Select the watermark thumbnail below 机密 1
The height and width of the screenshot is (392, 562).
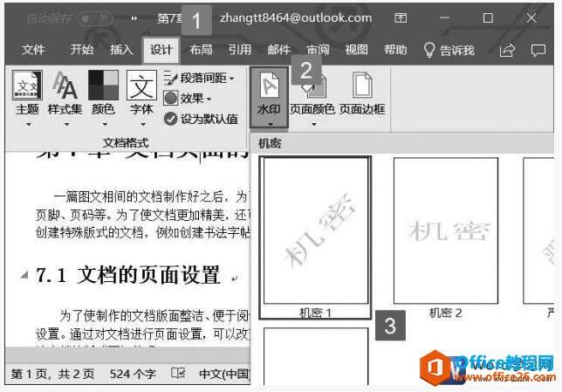tap(316, 356)
